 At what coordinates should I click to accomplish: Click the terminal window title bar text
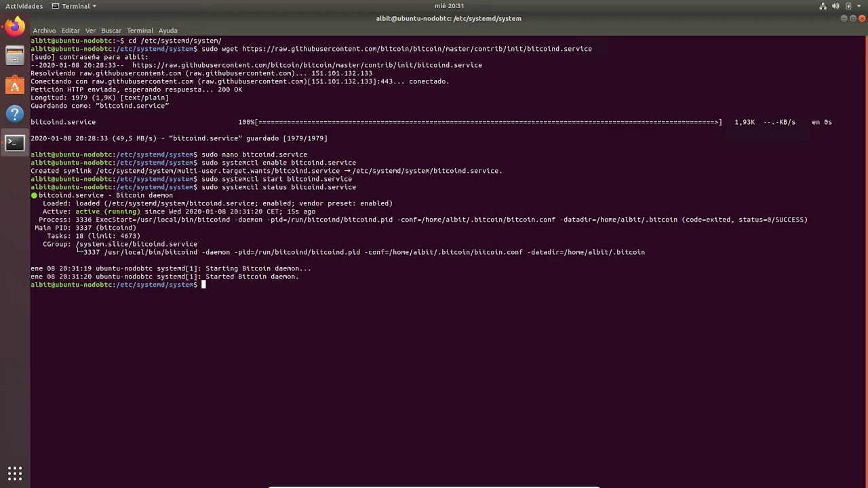pyautogui.click(x=448, y=18)
